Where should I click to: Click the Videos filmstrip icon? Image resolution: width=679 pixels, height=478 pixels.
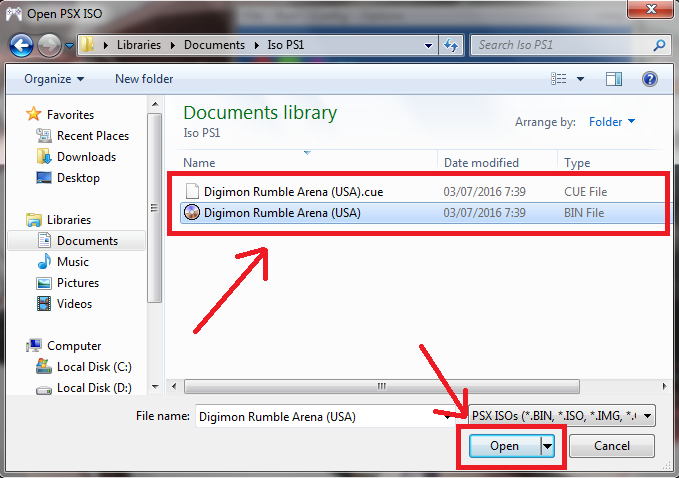pyautogui.click(x=44, y=304)
